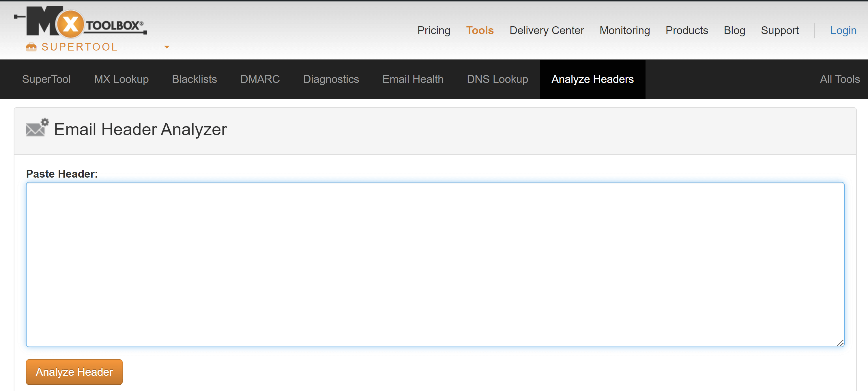The height and width of the screenshot is (391, 868).
Task: Focus the Paste Header text area
Action: [x=435, y=265]
